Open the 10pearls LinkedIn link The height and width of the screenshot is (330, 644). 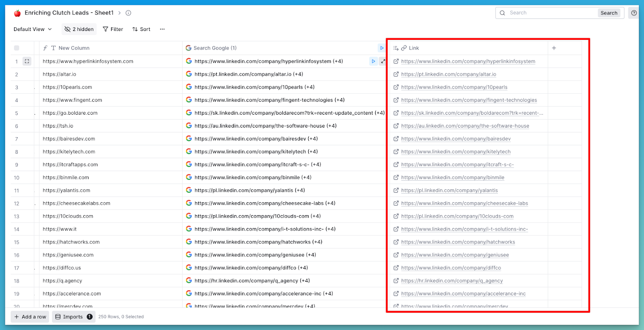pos(454,87)
